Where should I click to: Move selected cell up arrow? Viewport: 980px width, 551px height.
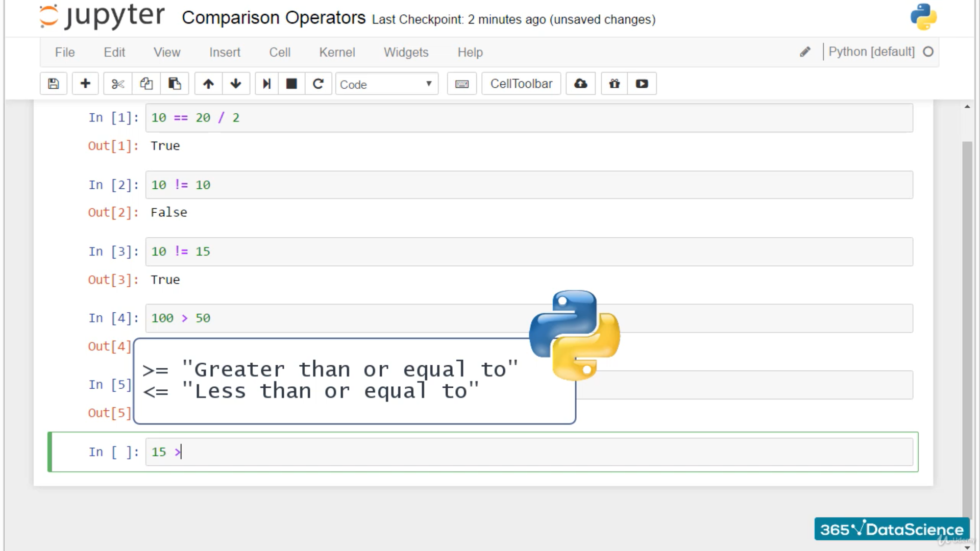208,84
